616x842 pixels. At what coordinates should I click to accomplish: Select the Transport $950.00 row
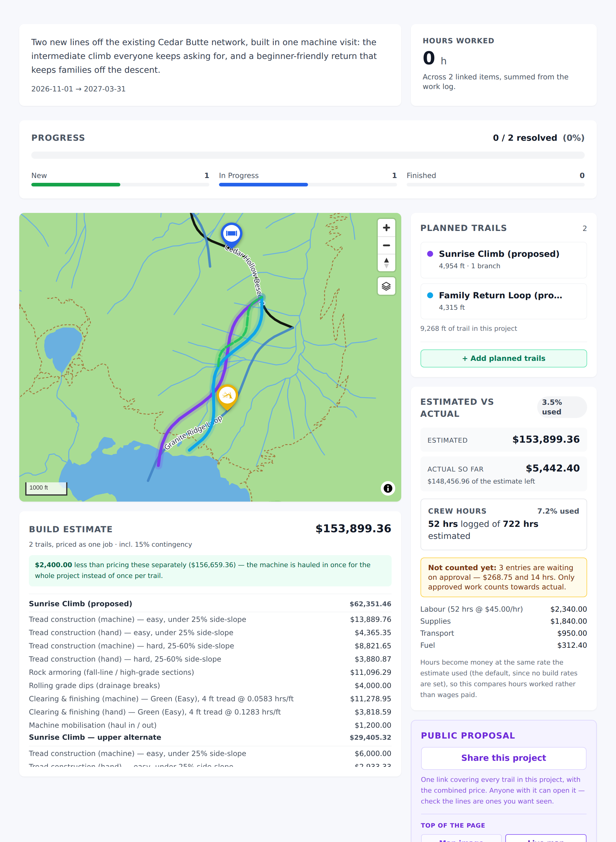504,633
